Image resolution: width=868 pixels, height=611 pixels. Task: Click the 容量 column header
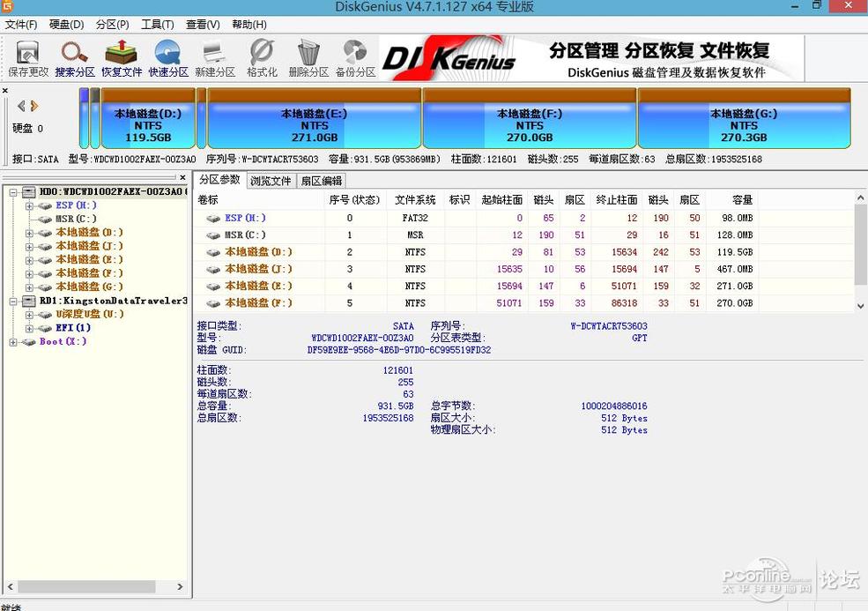click(732, 200)
